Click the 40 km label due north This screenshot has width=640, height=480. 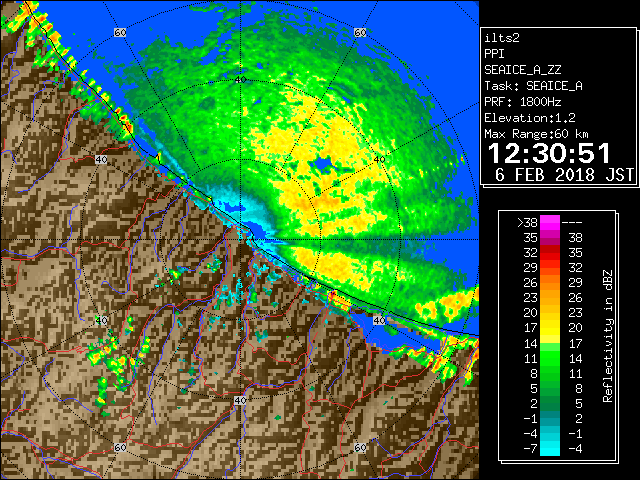[240, 80]
